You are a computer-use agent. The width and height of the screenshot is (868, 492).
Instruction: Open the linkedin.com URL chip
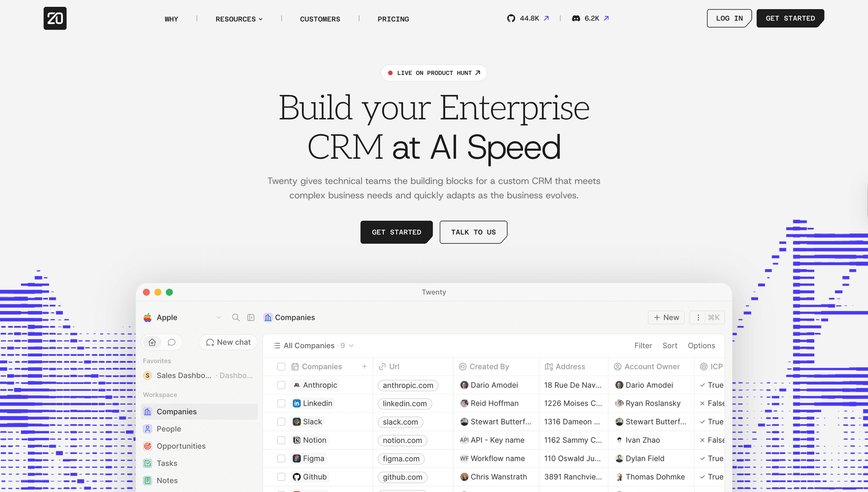tap(405, 403)
